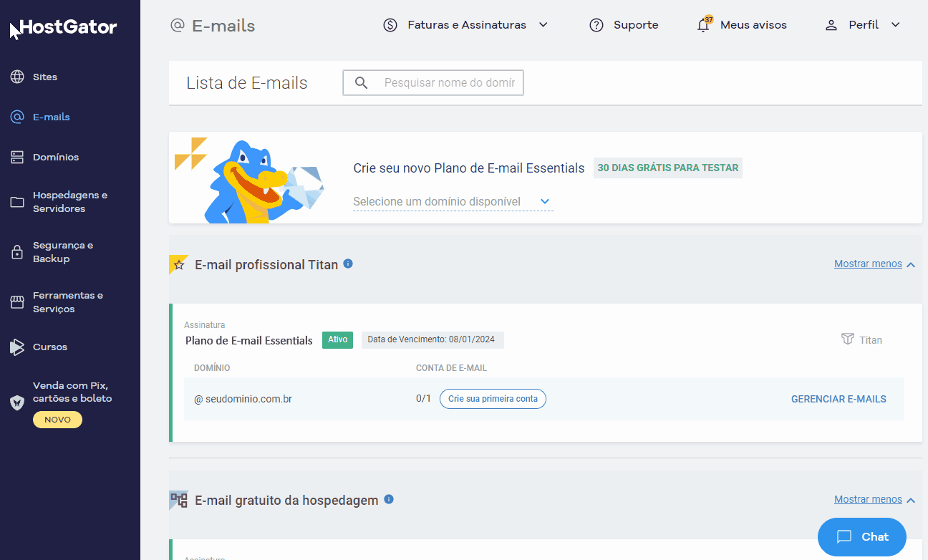The width and height of the screenshot is (928, 560).
Task: Click Crie sua primeira conta button
Action: (493, 399)
